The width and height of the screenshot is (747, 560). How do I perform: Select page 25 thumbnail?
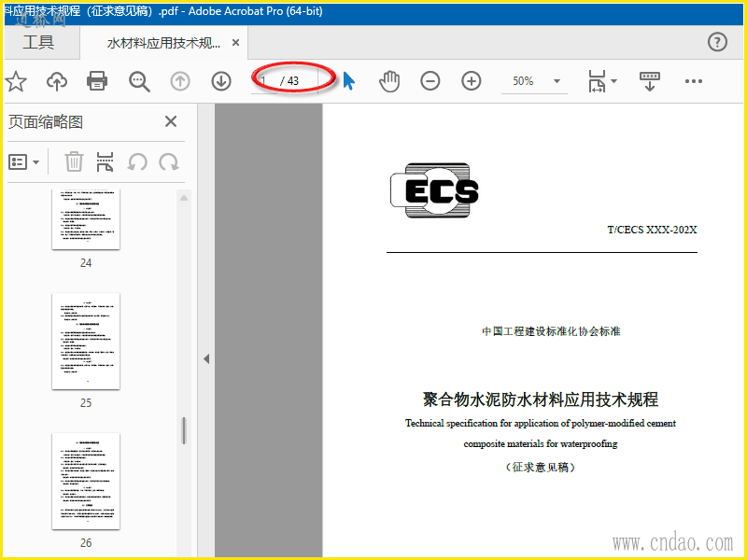86,342
